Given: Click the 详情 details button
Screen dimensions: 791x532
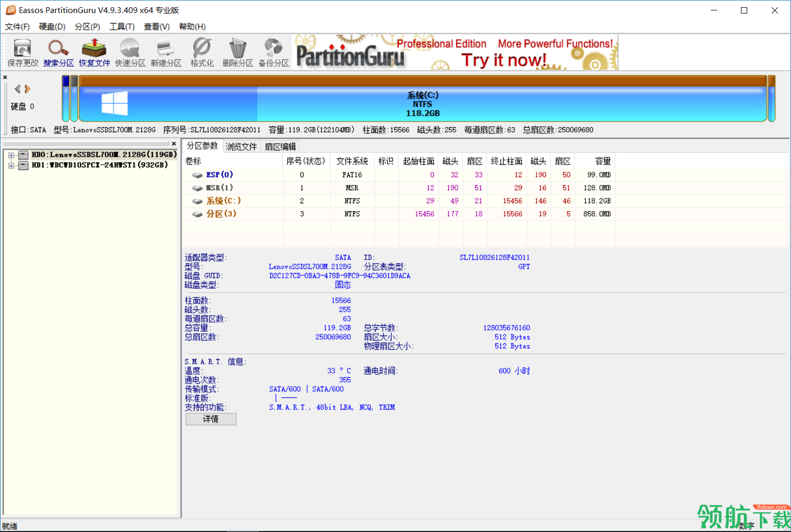Looking at the screenshot, I should (211, 419).
